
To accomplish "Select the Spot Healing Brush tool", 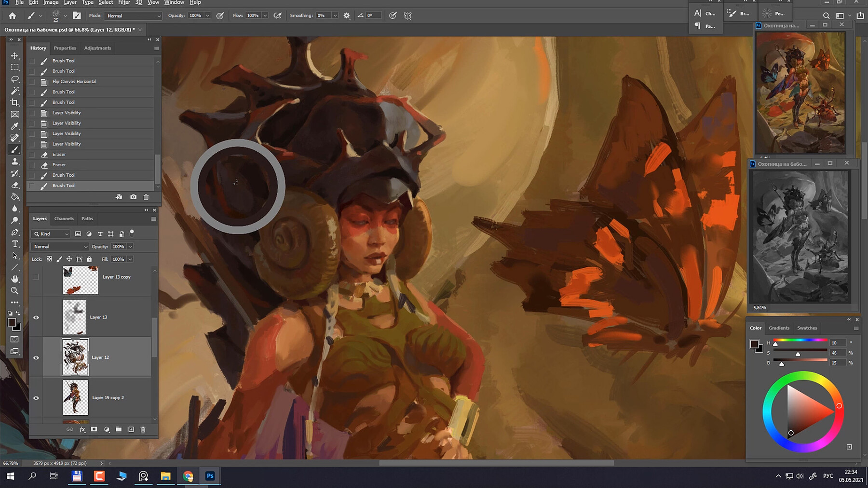I will [x=14, y=138].
